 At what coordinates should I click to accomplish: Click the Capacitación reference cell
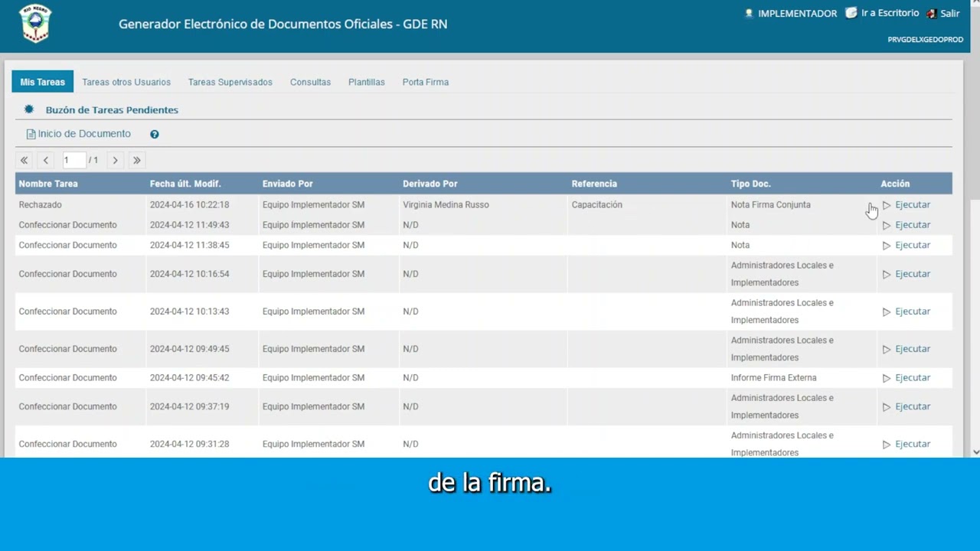coord(597,205)
